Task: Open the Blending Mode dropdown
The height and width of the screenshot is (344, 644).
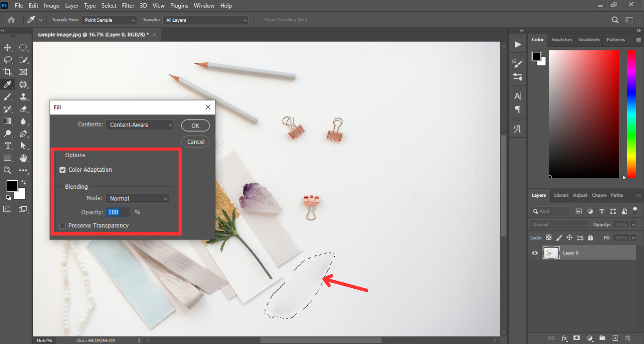Action: (137, 199)
